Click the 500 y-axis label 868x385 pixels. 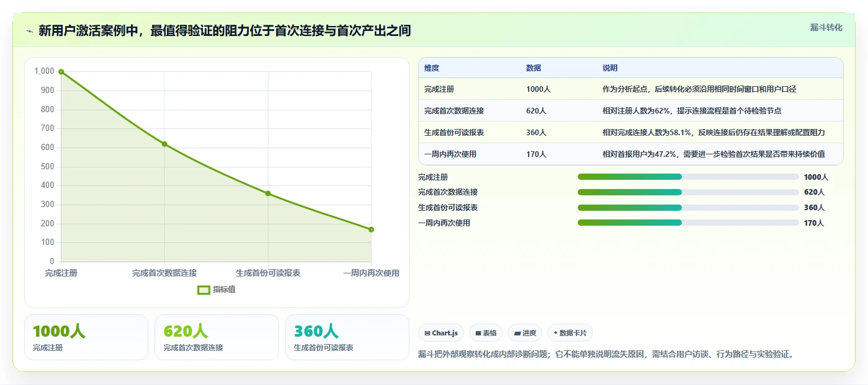point(47,167)
